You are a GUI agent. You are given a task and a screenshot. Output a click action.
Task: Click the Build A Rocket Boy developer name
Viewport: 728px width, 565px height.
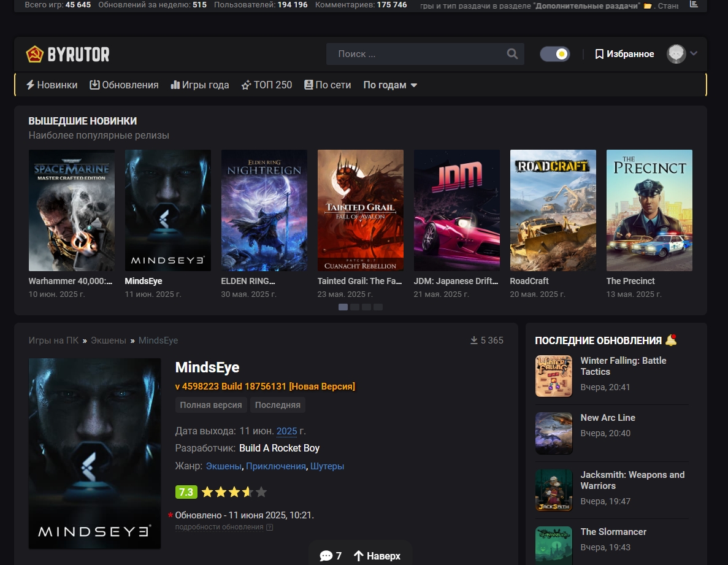(x=280, y=448)
